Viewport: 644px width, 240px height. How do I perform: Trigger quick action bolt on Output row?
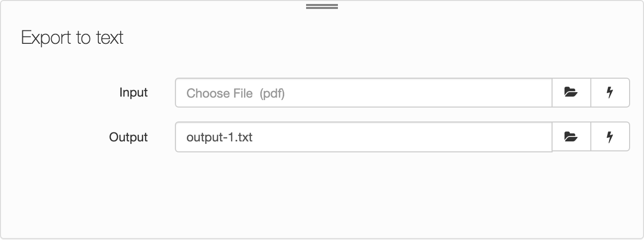(610, 136)
